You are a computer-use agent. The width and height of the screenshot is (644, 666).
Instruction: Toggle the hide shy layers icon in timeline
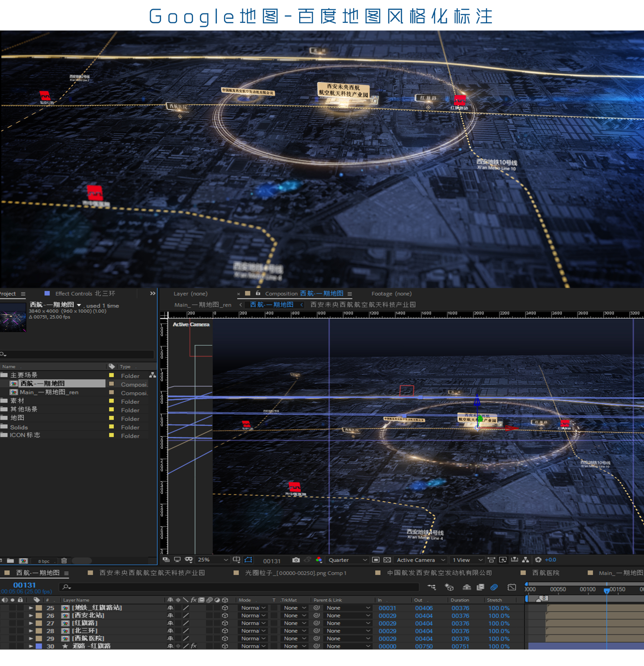[466, 587]
